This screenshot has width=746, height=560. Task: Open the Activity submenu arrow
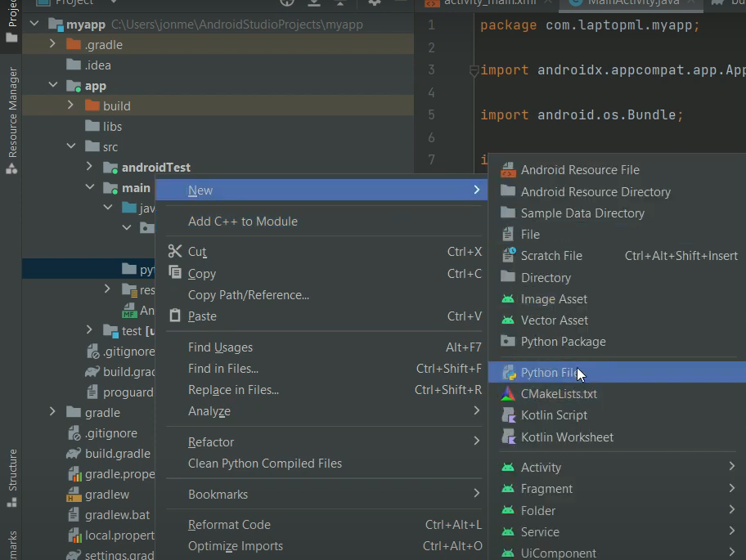[732, 466]
